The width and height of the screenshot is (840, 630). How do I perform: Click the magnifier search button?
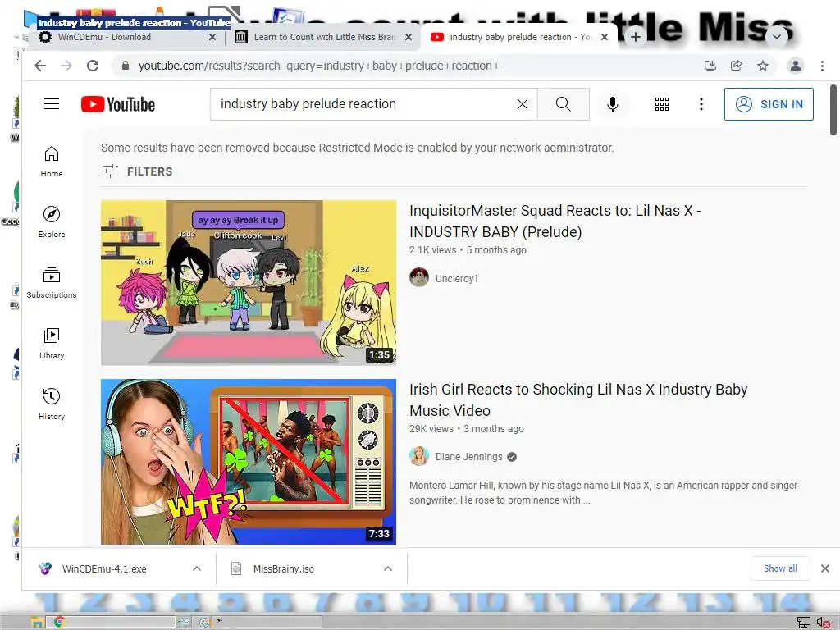coord(563,104)
